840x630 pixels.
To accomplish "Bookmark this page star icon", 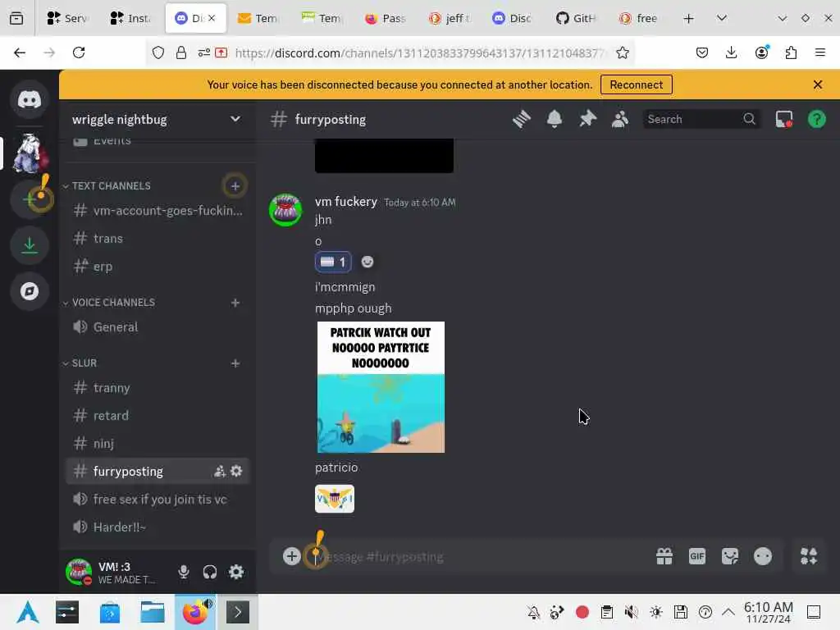I will (x=622, y=52).
